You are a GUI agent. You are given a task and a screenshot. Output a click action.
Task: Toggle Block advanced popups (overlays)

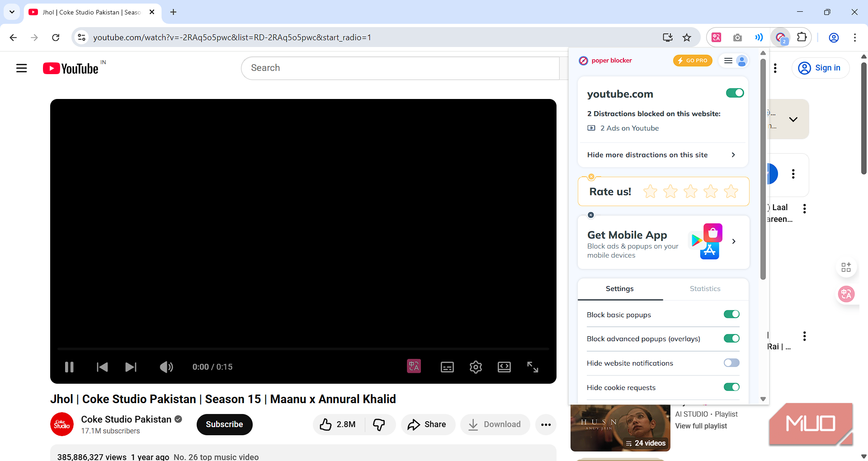[731, 339]
